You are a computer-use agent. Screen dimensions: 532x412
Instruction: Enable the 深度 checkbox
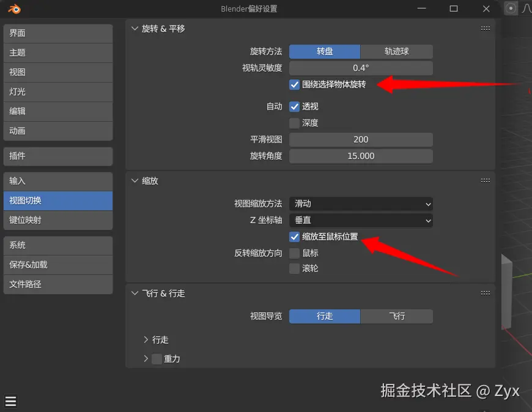pyautogui.click(x=295, y=123)
